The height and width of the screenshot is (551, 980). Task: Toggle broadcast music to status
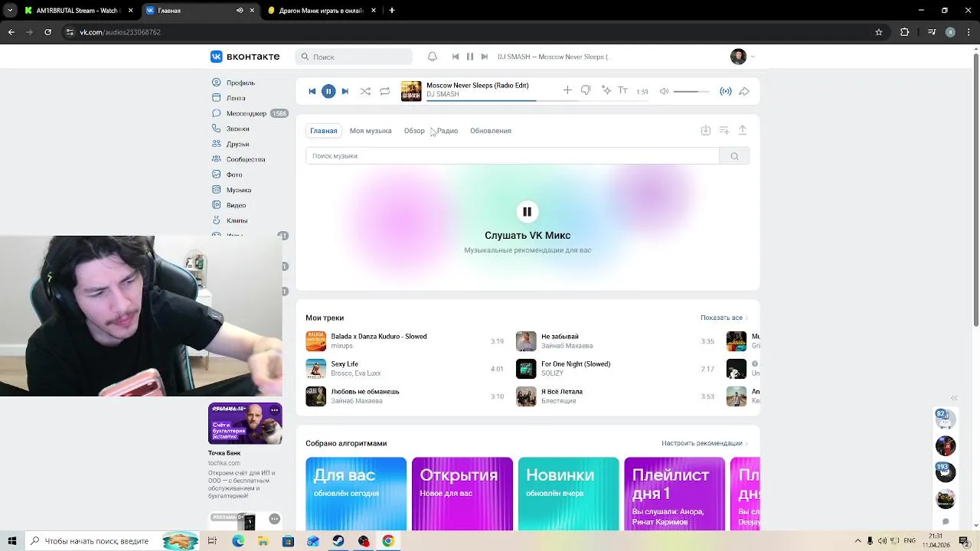click(726, 91)
